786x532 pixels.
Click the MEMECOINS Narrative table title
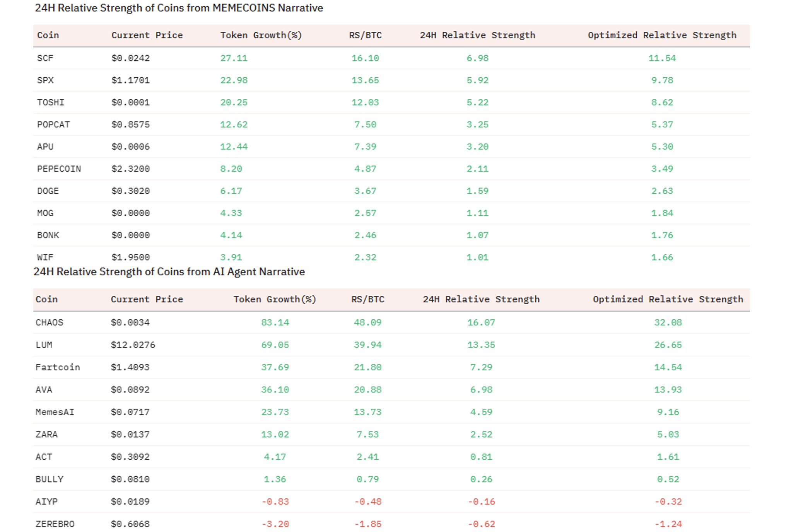179,8
